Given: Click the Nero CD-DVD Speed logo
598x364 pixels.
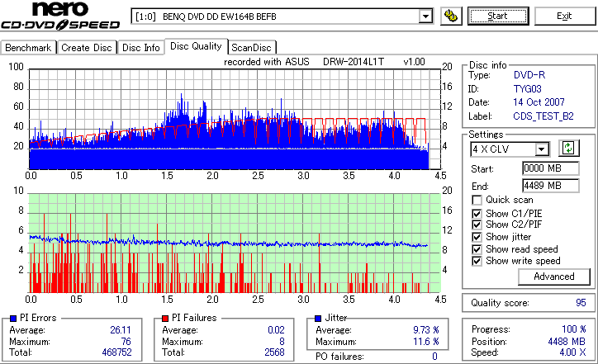Looking at the screenshot, I should click(60, 16).
